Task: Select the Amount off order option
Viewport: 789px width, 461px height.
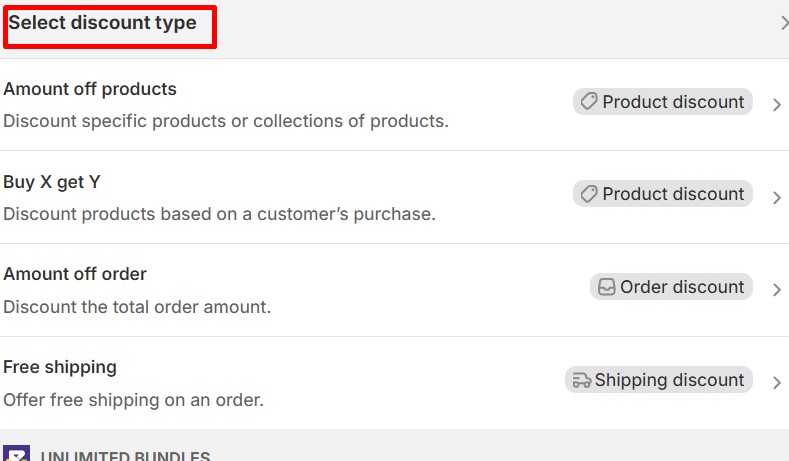Action: click(75, 274)
